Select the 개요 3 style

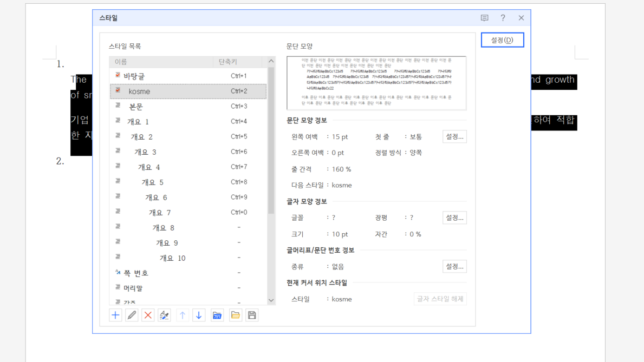click(x=145, y=152)
